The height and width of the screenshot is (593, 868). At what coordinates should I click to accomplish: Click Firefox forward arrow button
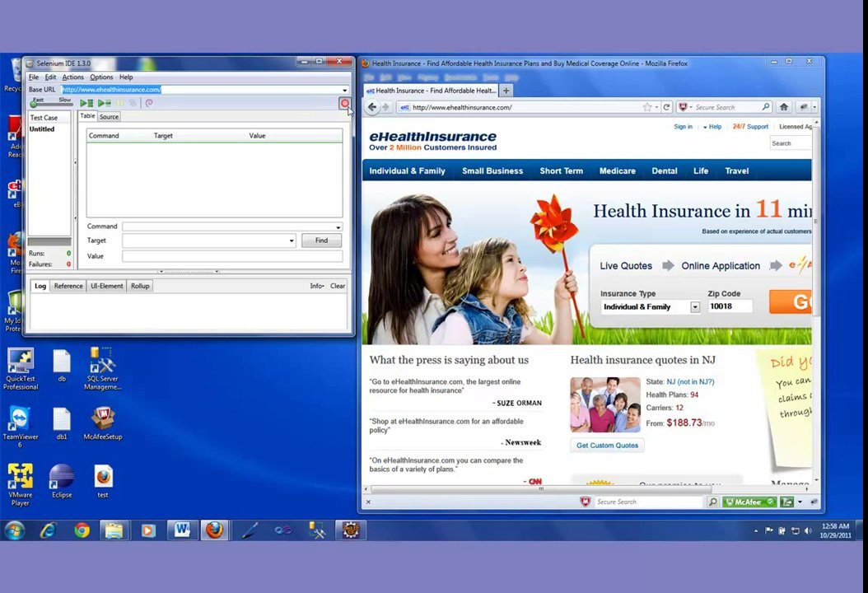[386, 107]
